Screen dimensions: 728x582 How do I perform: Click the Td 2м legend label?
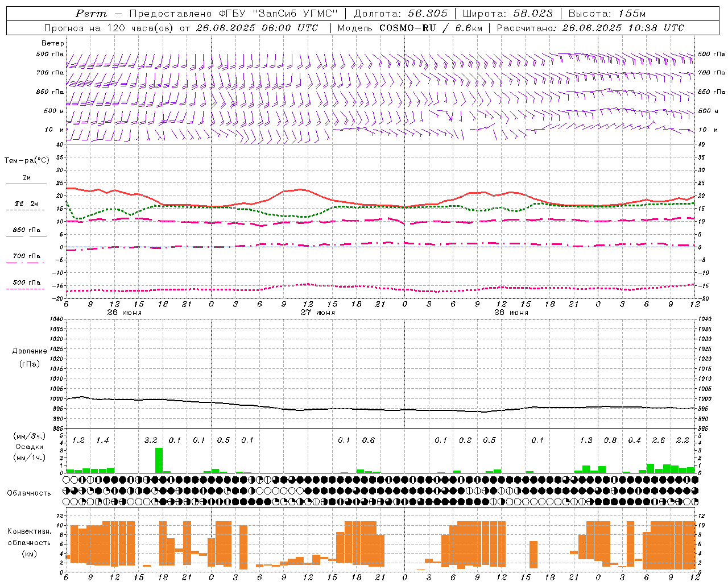coord(27,203)
